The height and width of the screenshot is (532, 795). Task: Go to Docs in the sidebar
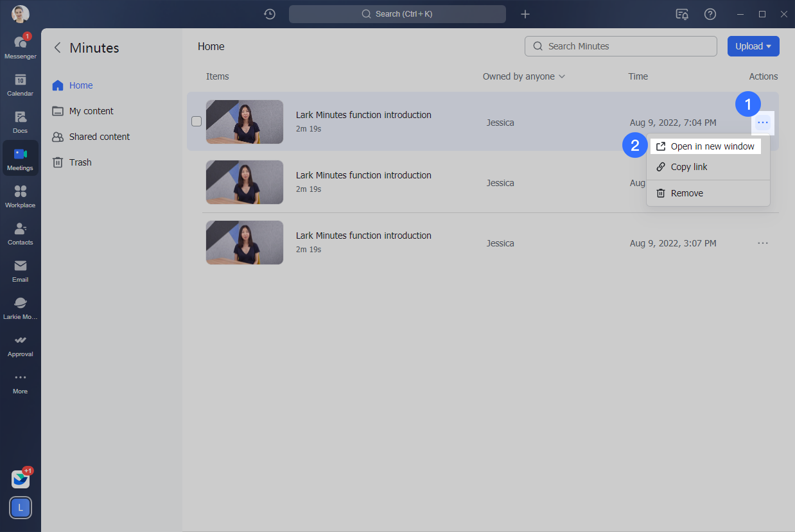(x=20, y=121)
